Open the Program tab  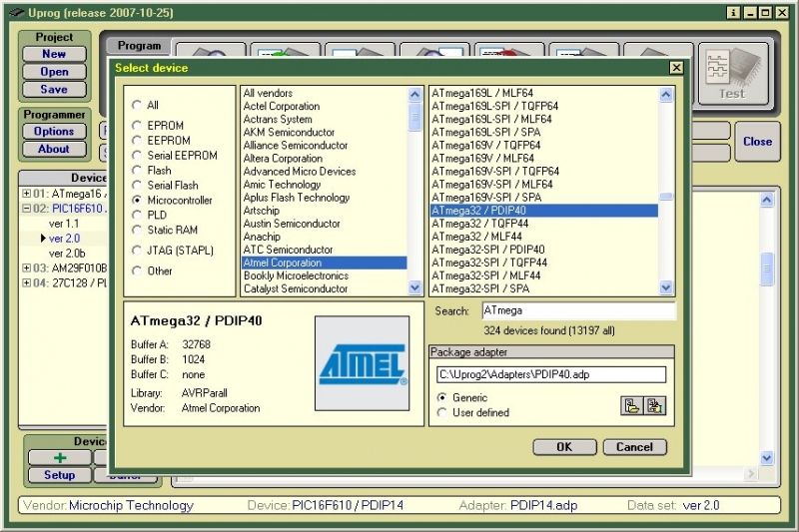(x=139, y=46)
